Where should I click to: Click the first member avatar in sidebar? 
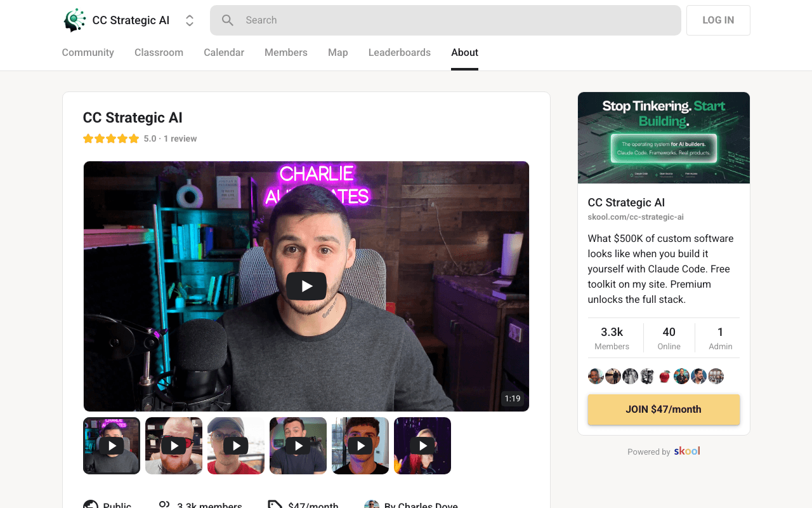(x=596, y=377)
